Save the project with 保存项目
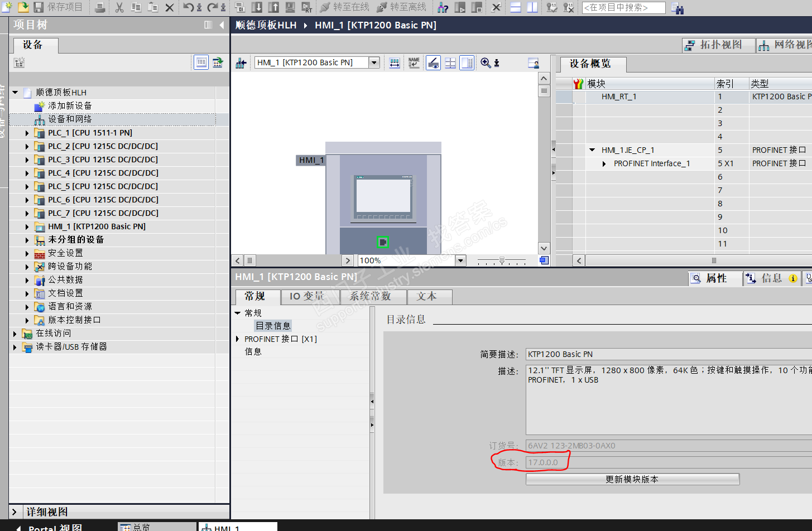Image resolution: width=812 pixels, height=531 pixels. point(59,7)
